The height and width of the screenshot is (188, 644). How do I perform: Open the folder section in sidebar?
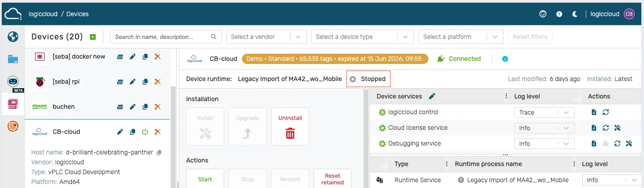tap(13, 59)
